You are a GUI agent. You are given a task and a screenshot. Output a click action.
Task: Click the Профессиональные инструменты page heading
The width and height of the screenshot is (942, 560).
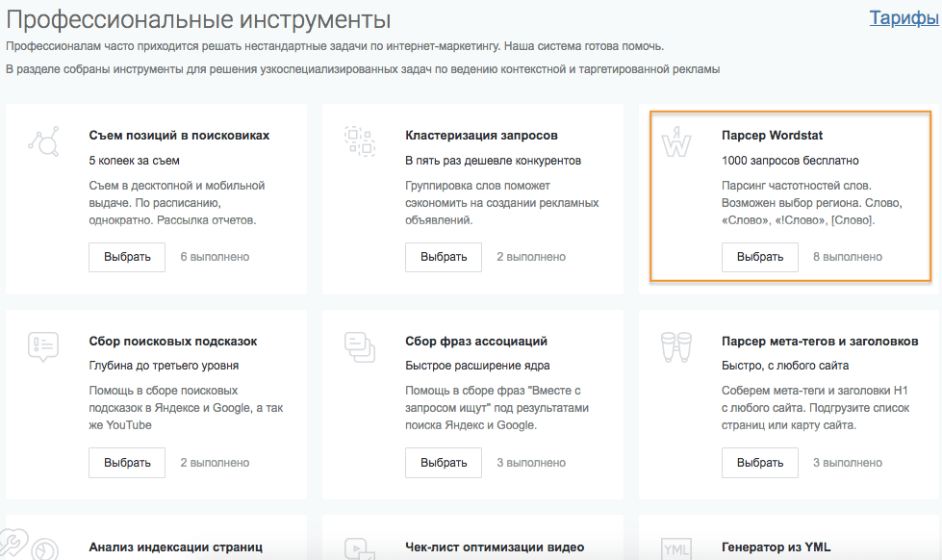pos(195,17)
